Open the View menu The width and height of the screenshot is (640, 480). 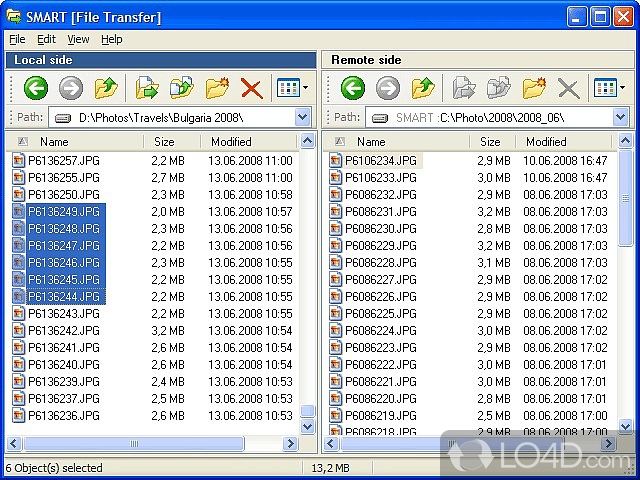tap(78, 39)
